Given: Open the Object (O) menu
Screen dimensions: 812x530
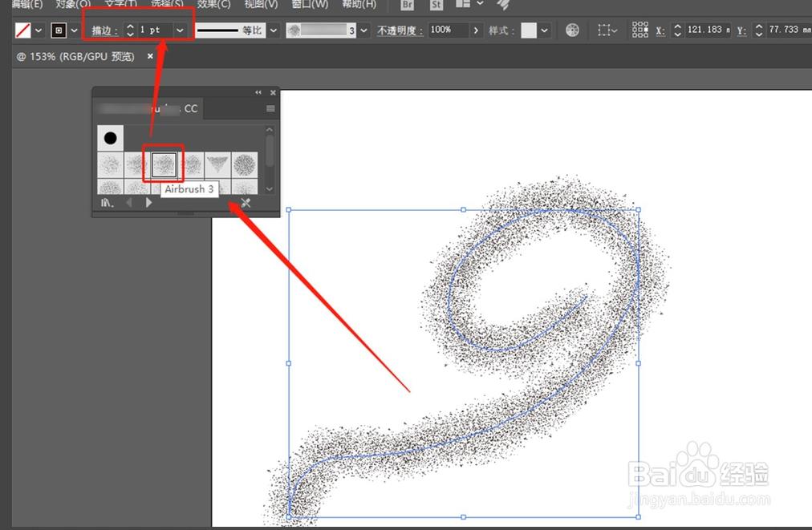Looking at the screenshot, I should [x=73, y=4].
